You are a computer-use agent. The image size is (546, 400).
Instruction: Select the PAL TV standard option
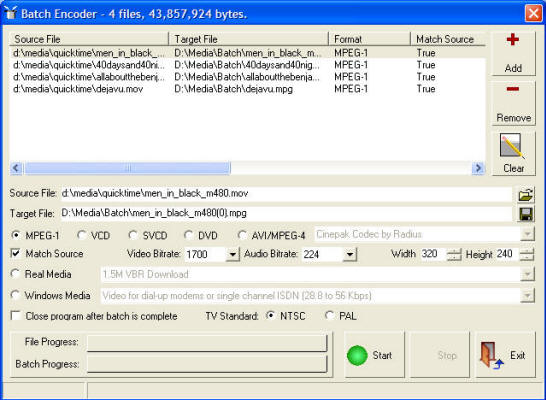coord(329,315)
